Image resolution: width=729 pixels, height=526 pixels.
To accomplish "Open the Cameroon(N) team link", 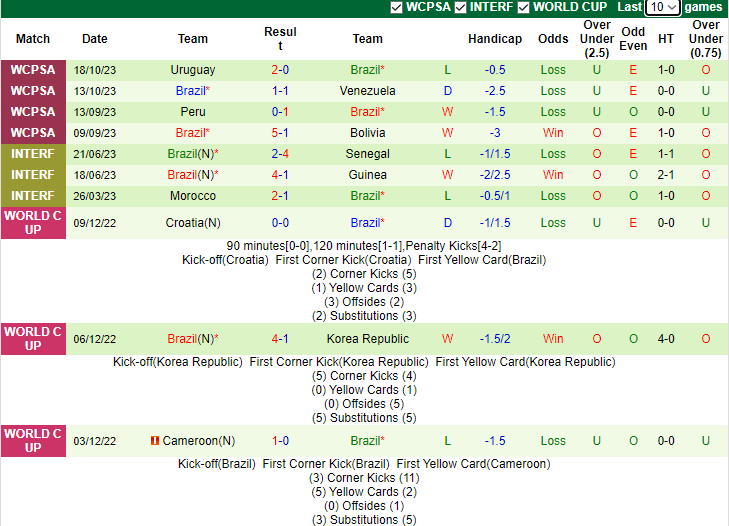I will [x=199, y=441].
